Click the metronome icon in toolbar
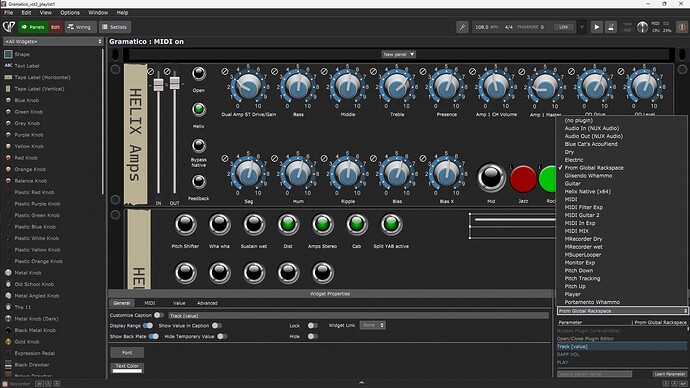 (611, 27)
